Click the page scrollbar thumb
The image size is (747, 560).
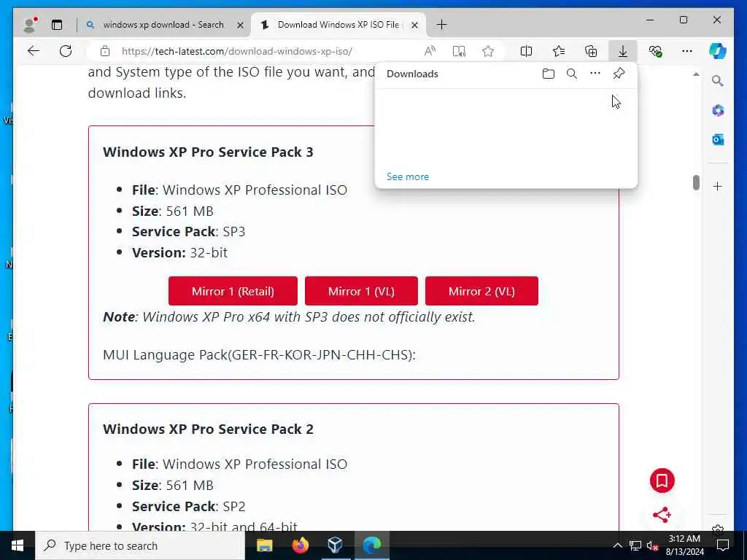point(696,183)
